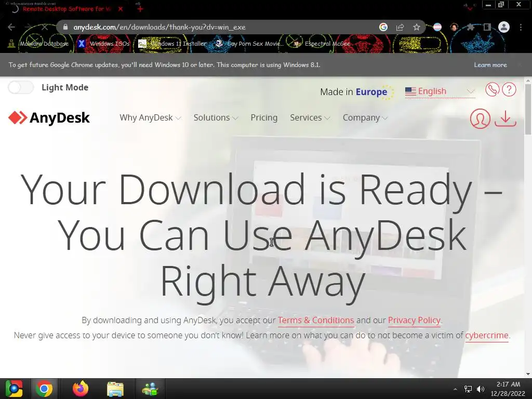Open the Windows ISOs bookmark
The width and height of the screenshot is (532, 399).
tap(104, 44)
